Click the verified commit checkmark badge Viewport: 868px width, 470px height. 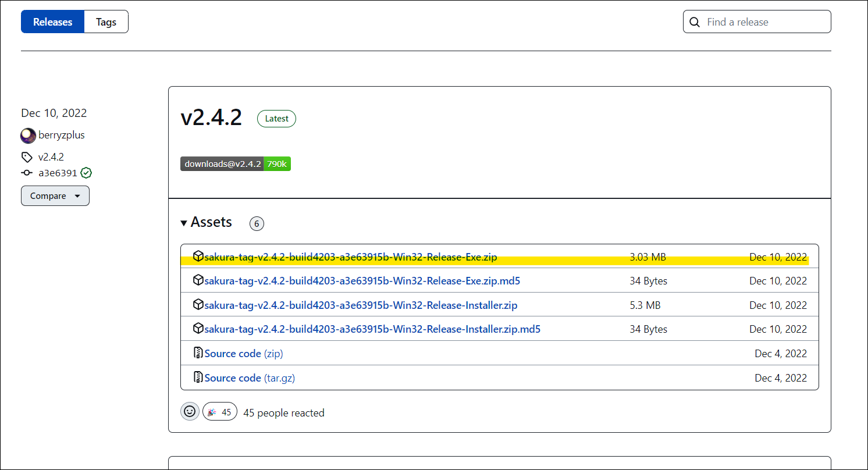pyautogui.click(x=87, y=173)
